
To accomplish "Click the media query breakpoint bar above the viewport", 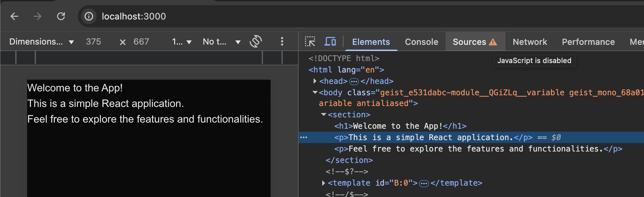I will [x=149, y=58].
